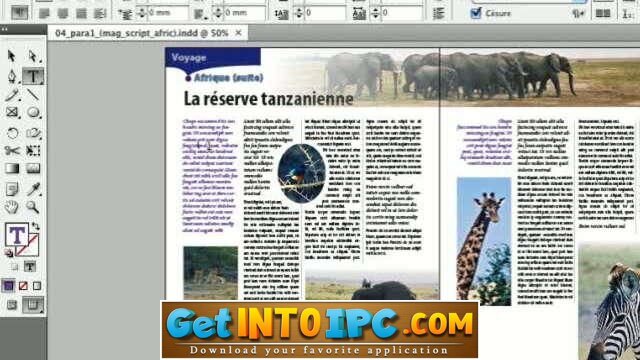Toggle the Césure hyphenation checkbox
Screen dimensions: 640x360
tap(476, 13)
